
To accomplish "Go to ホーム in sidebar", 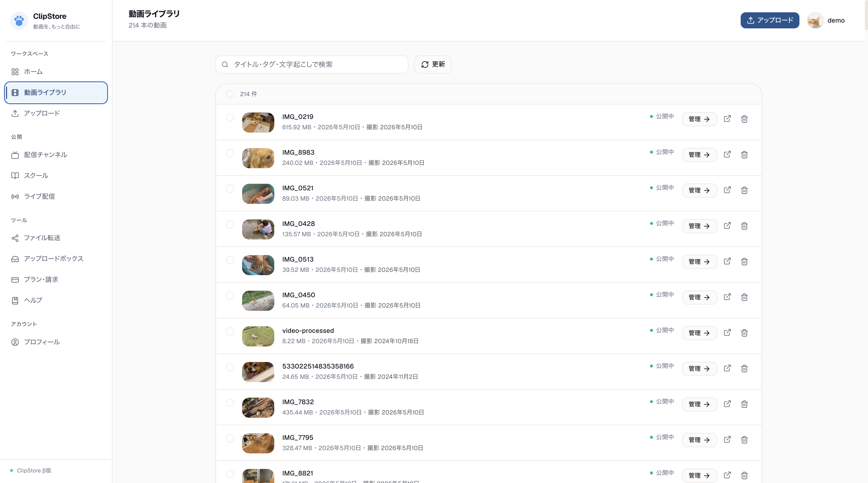I will point(56,72).
